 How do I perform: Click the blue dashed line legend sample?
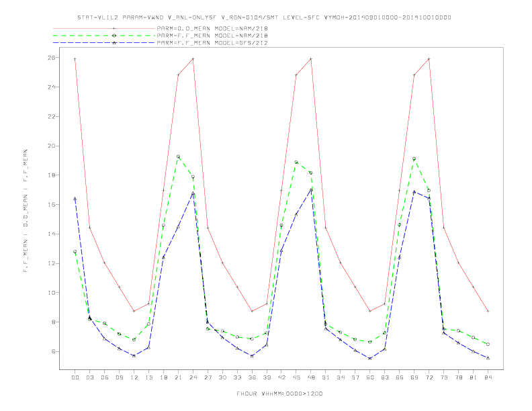point(104,43)
